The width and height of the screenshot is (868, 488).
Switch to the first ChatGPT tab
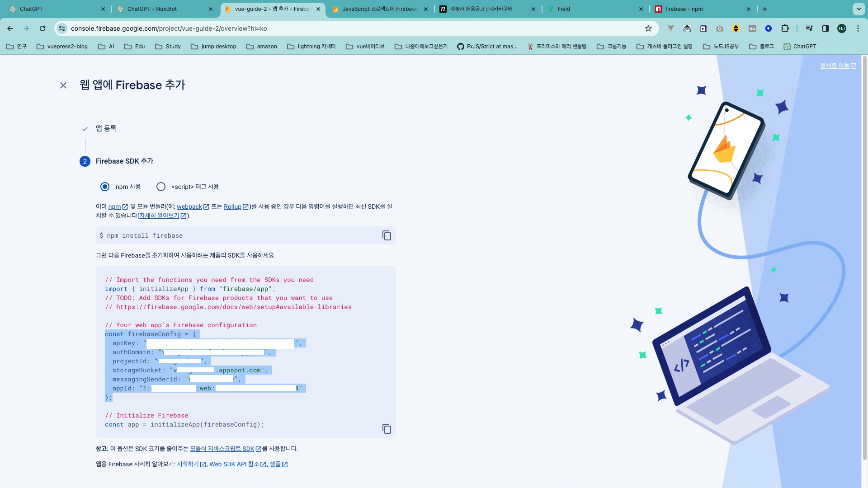[x=57, y=9]
